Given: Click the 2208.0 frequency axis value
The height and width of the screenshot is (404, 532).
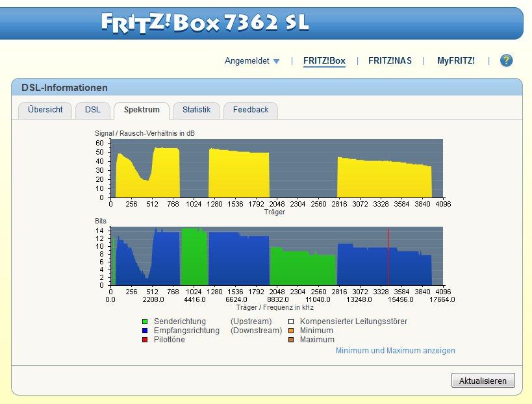Looking at the screenshot, I should click(153, 300).
